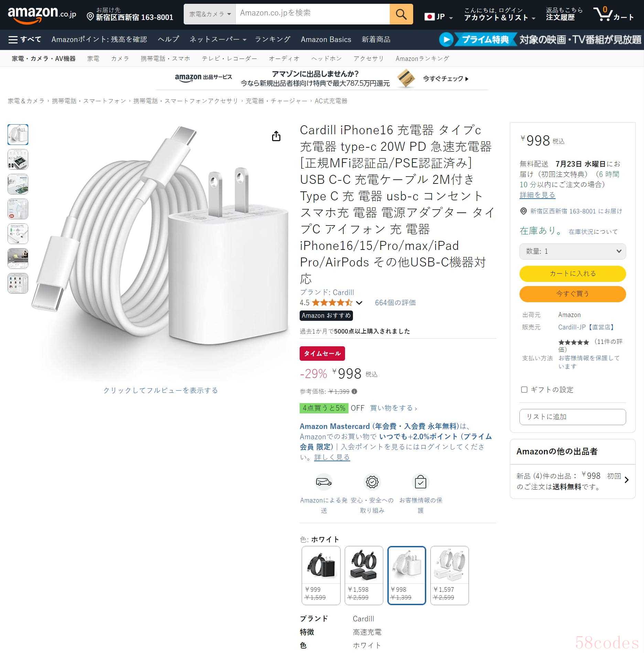The width and height of the screenshot is (644, 653).
Task: Click the orange search magnifier button
Action: (401, 14)
